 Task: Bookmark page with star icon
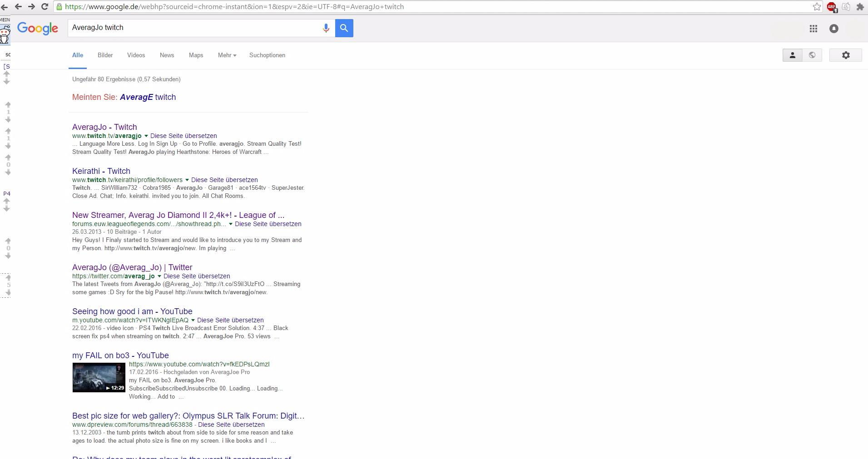817,6
